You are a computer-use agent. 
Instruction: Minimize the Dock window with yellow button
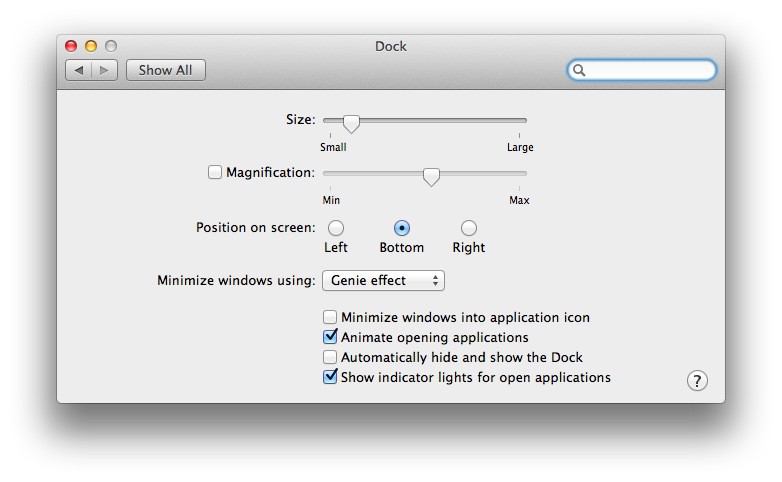tap(91, 46)
